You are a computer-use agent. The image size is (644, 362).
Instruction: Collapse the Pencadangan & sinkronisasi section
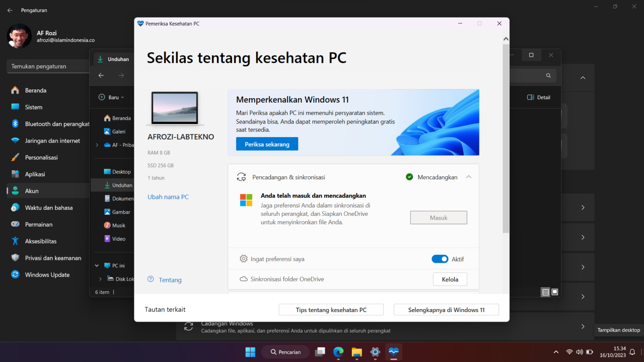coord(468,177)
